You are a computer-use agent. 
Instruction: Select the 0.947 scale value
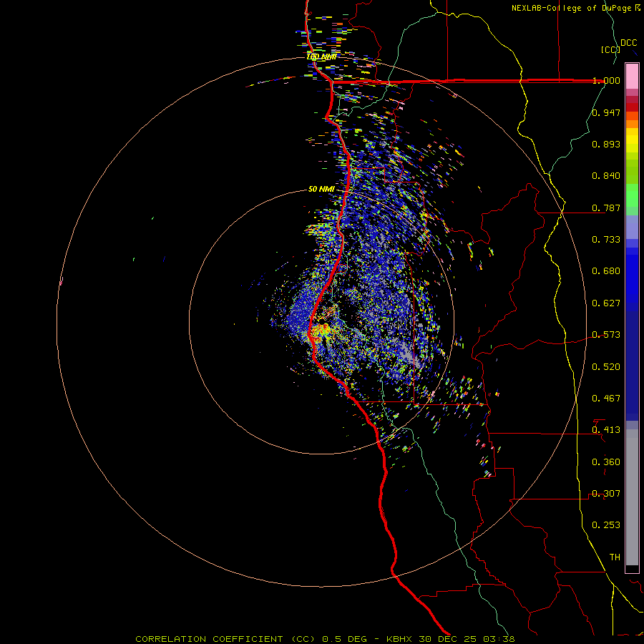[x=606, y=112]
